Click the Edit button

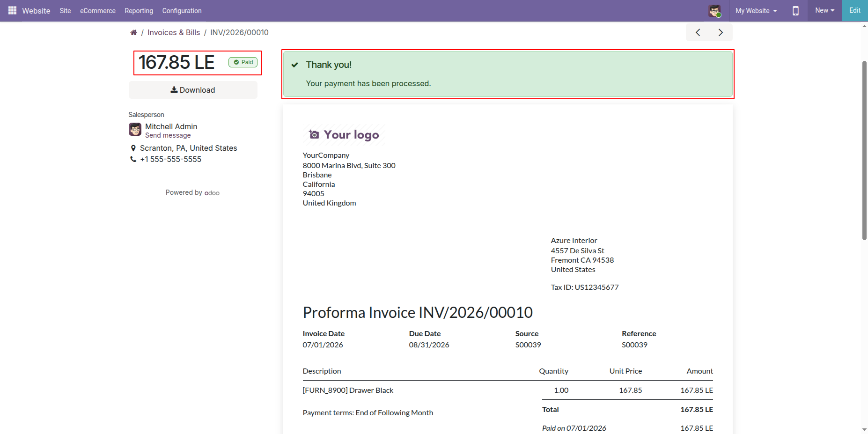click(x=855, y=10)
